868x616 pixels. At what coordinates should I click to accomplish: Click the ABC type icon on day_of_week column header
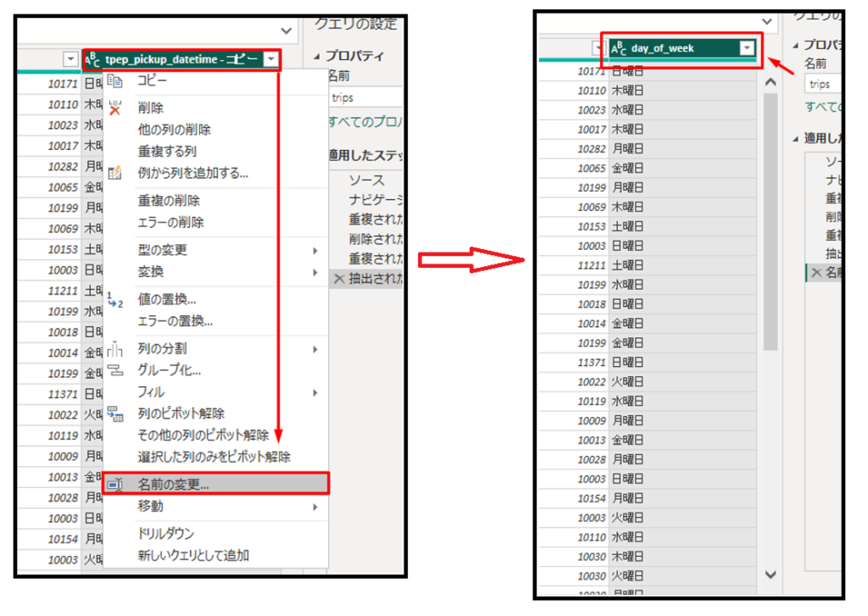[x=619, y=48]
